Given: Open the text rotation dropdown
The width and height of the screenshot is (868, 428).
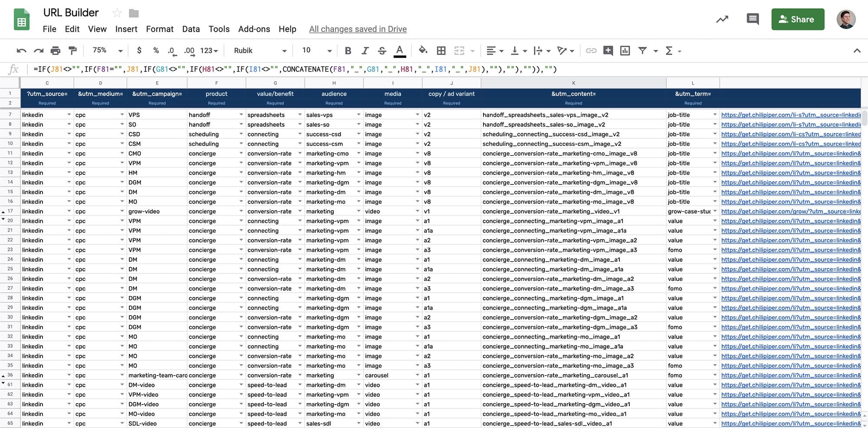Looking at the screenshot, I should 566,51.
